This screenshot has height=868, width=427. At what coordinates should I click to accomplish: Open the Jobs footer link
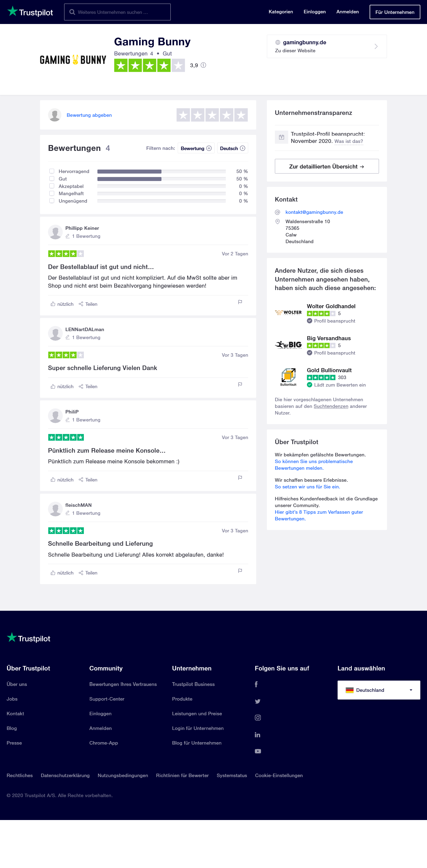(x=12, y=699)
